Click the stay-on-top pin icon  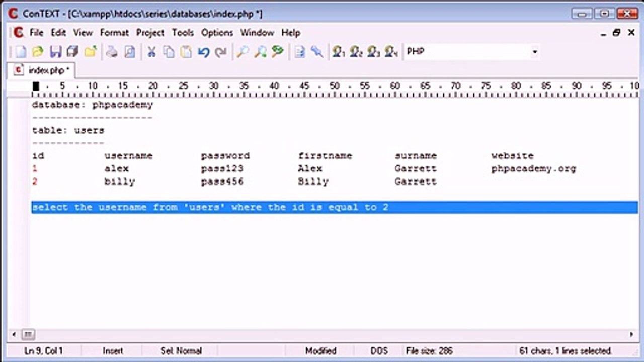(316, 51)
